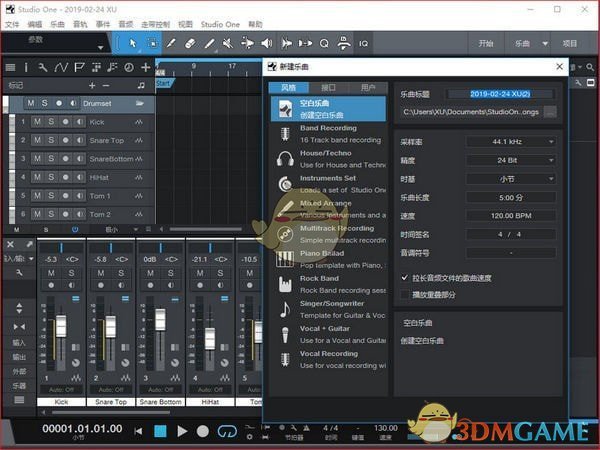Go to the Start page button
Viewport: 600px width, 450px height.
[486, 44]
